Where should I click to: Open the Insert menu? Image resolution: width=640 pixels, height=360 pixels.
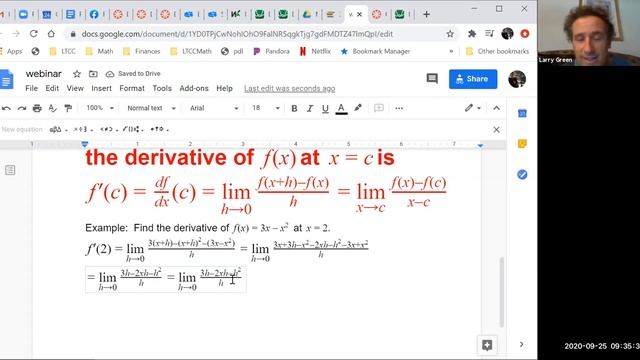pos(101,88)
